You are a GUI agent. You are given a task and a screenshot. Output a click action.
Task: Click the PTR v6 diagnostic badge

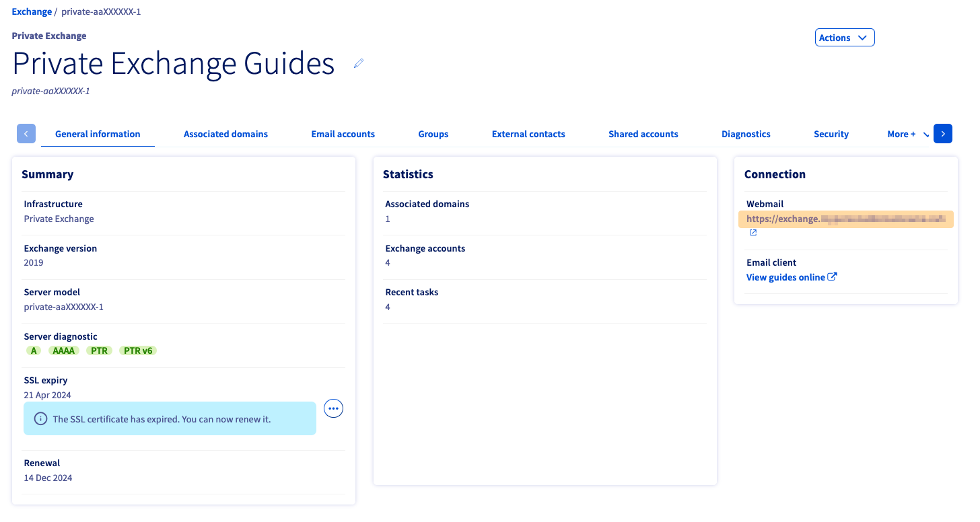click(138, 350)
